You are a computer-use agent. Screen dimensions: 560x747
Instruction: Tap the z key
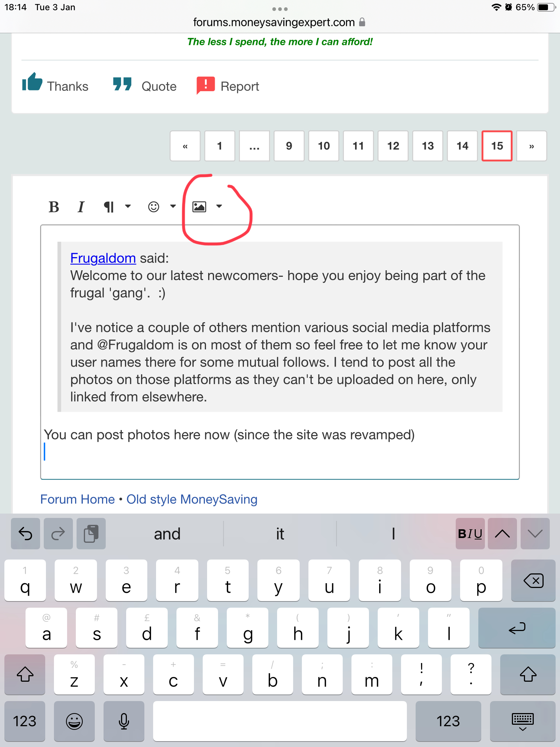pyautogui.click(x=74, y=674)
